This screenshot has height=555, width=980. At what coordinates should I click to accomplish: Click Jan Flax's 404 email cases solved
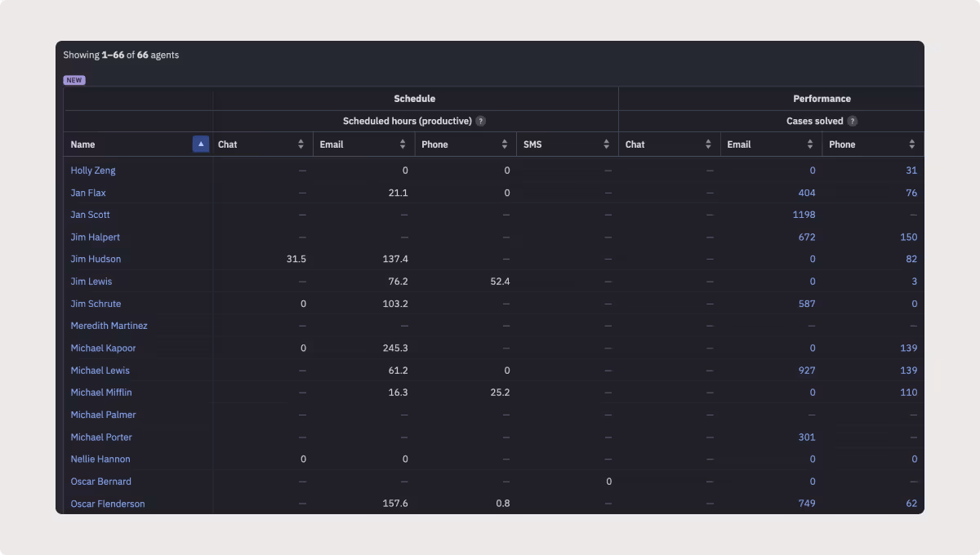pos(807,193)
